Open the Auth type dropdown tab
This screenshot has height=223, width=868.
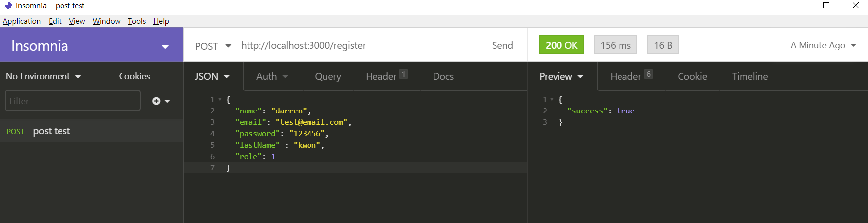pyautogui.click(x=272, y=76)
